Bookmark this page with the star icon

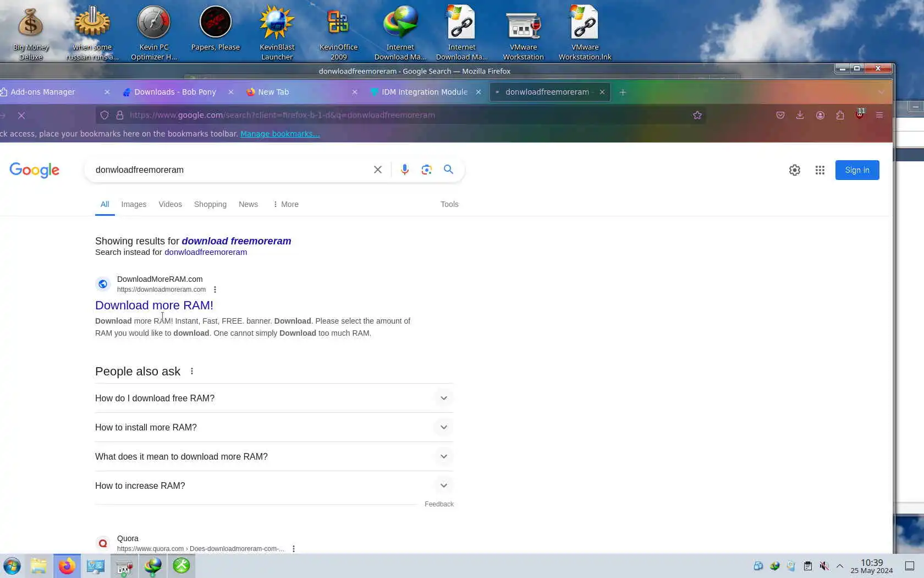point(697,115)
